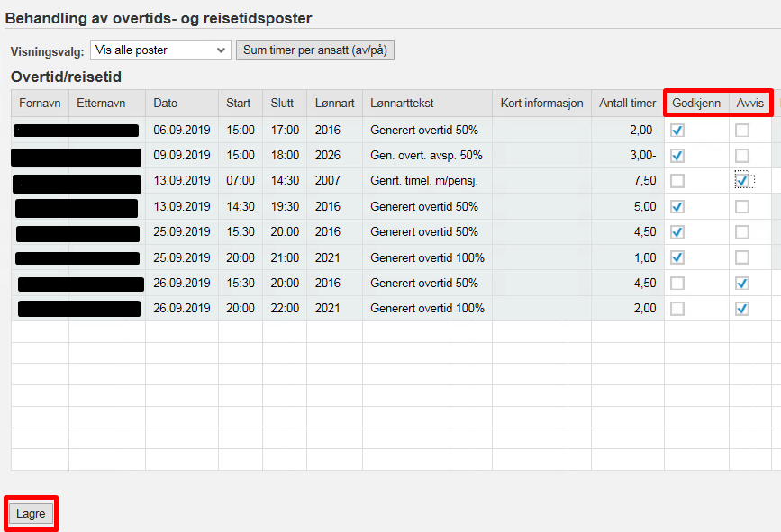This screenshot has height=532, width=781.
Task: Click the Slutt column header
Action: (x=285, y=103)
